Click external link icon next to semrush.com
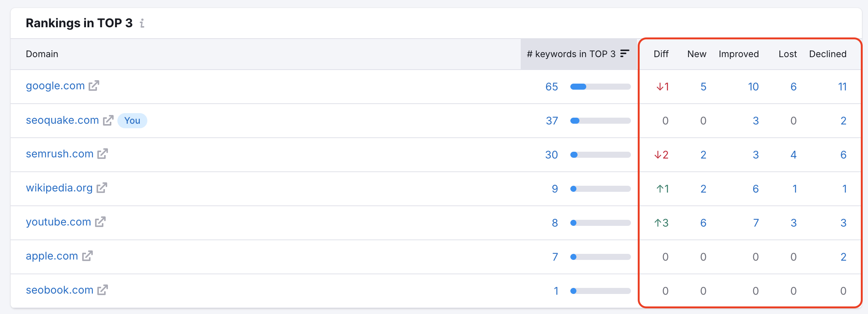This screenshot has height=314, width=868. click(103, 154)
